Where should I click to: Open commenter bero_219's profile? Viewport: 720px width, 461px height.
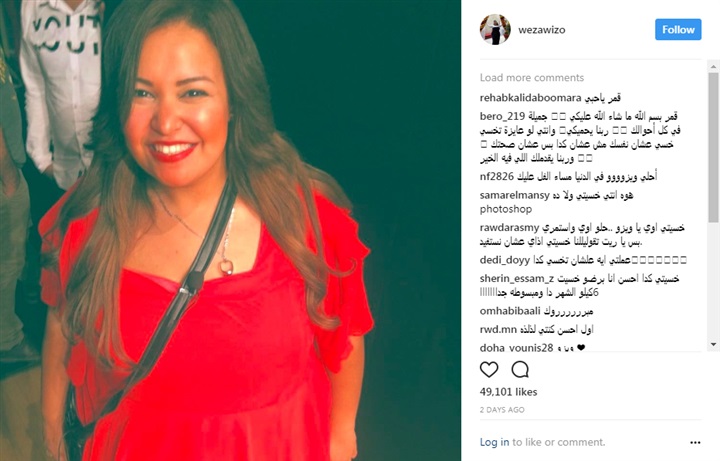point(502,117)
